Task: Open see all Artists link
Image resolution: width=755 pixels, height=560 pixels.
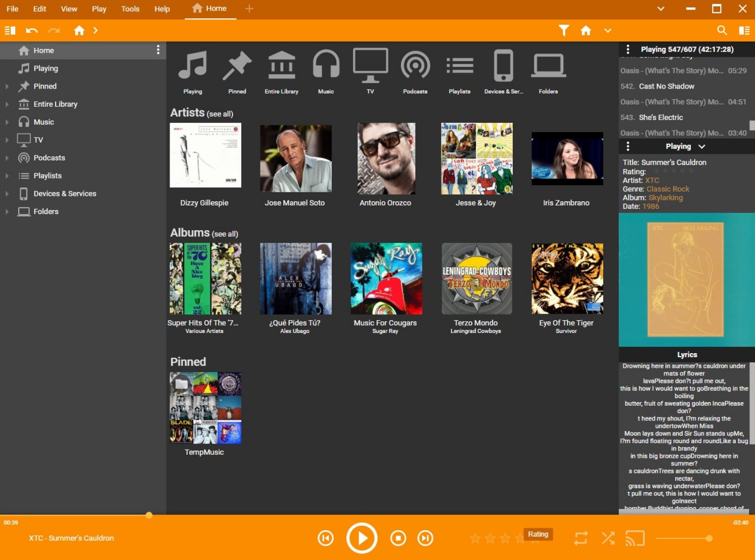Action: click(220, 114)
